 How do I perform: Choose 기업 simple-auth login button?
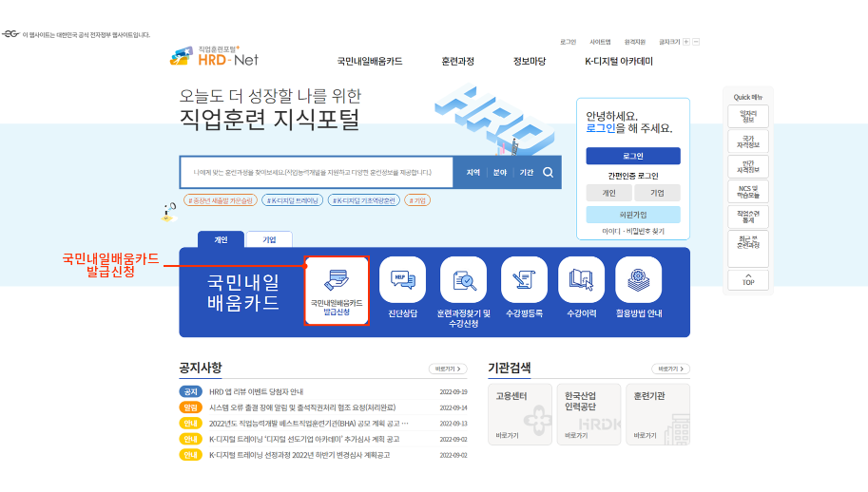[657, 193]
